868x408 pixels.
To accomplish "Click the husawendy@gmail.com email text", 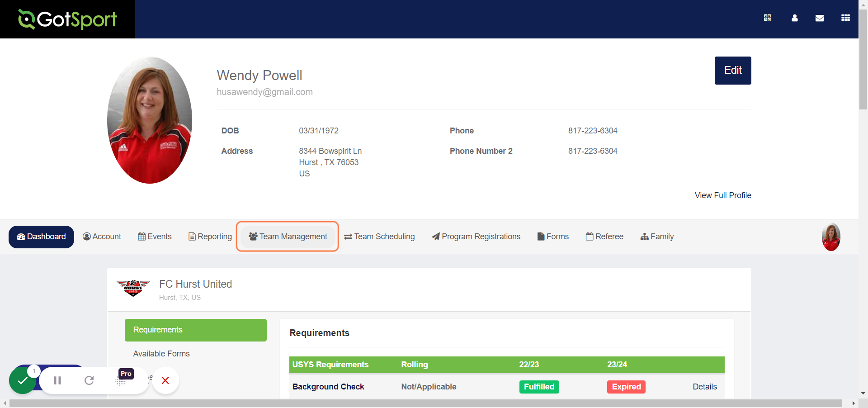I will (264, 92).
